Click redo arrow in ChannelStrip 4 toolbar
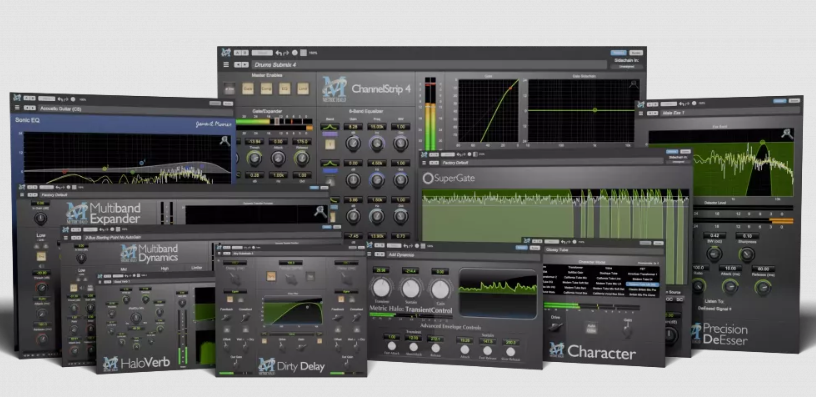The height and width of the screenshot is (397, 816). [x=286, y=53]
